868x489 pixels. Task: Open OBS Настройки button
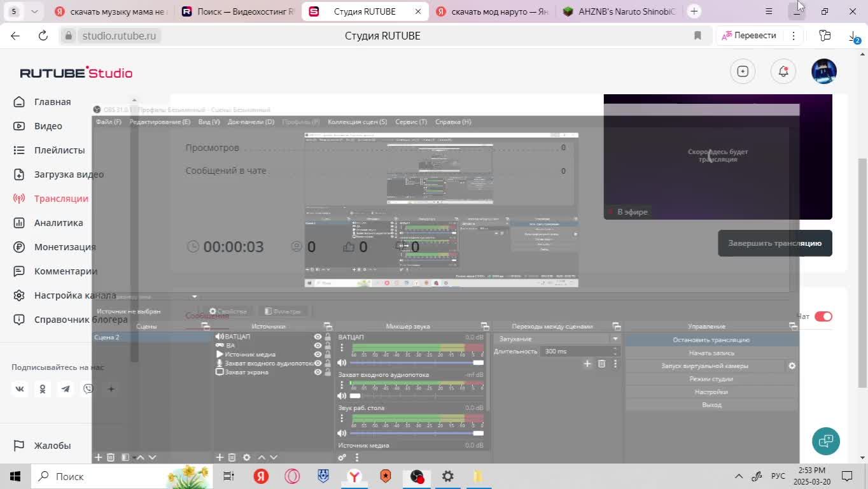711,392
